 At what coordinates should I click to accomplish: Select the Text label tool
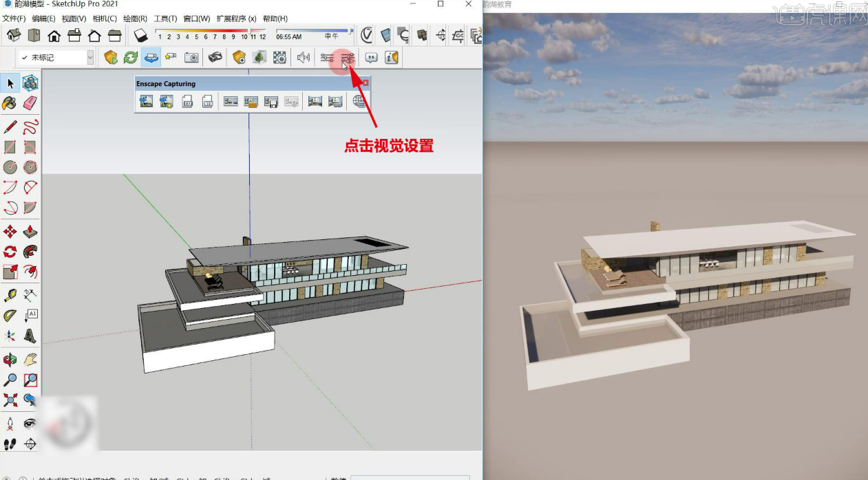click(30, 316)
